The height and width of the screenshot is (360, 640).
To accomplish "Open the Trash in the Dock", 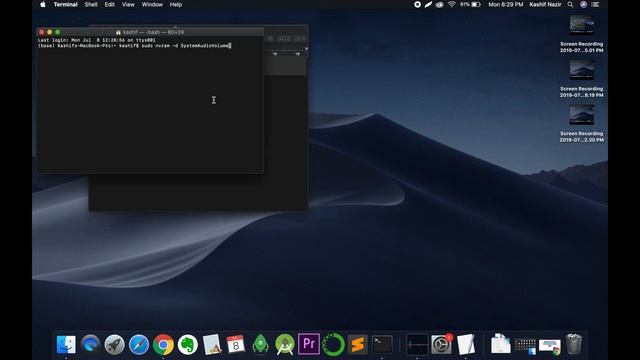I will 573,344.
